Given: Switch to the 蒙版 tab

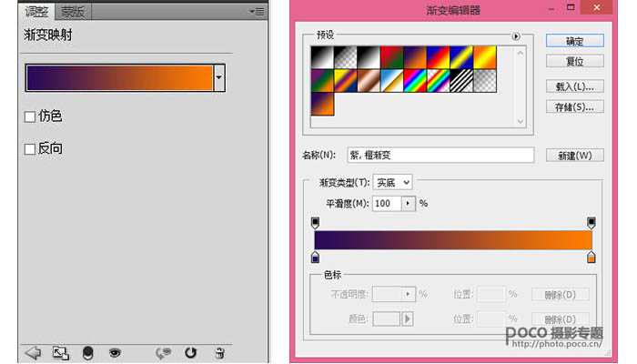Looking at the screenshot, I should tap(74, 12).
